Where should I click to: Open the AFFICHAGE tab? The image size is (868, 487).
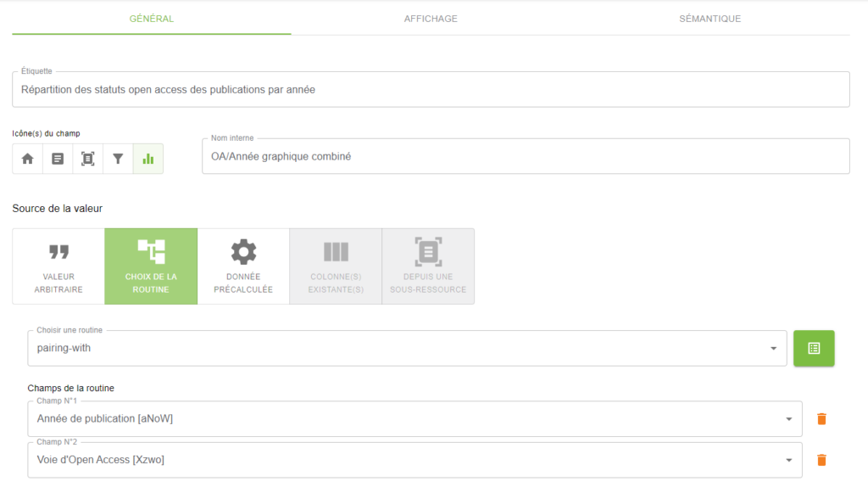(x=431, y=19)
